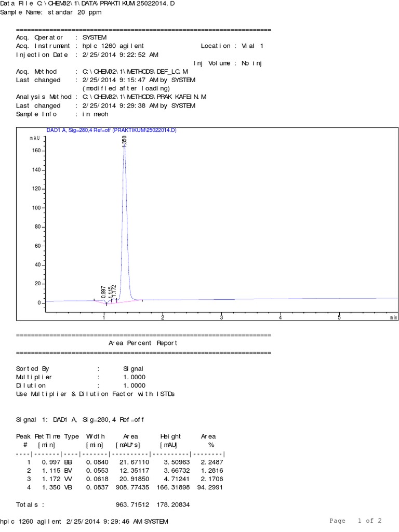Click the 'Area Percent Report' heading

(143, 343)
